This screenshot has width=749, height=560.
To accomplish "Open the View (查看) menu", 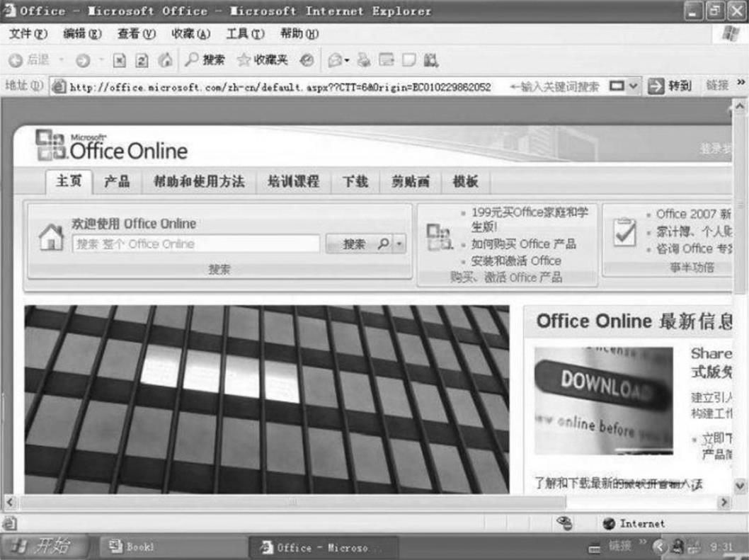I will (x=137, y=34).
